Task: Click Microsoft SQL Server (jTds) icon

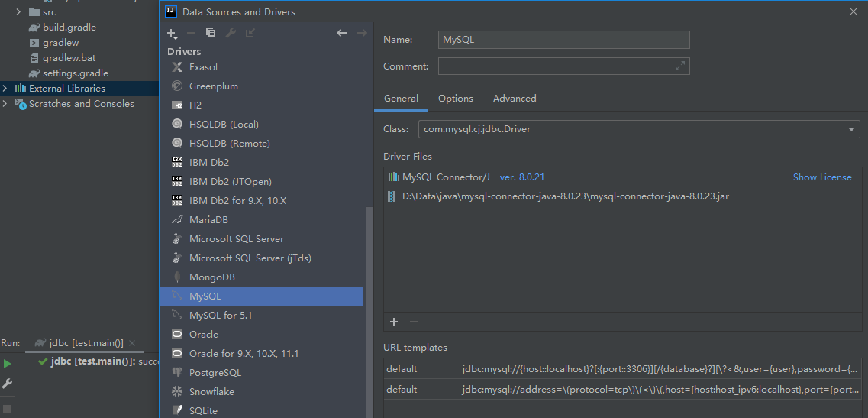Action: click(x=177, y=258)
